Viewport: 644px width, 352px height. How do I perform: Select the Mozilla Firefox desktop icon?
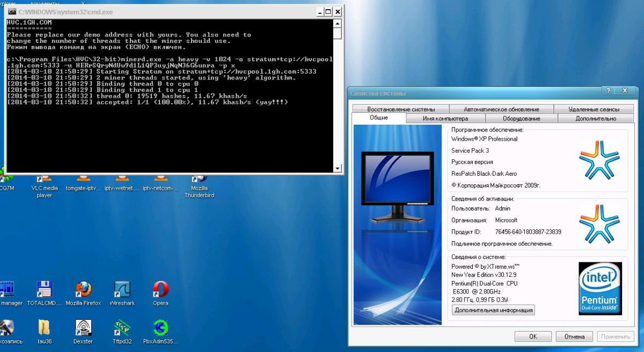[83, 293]
